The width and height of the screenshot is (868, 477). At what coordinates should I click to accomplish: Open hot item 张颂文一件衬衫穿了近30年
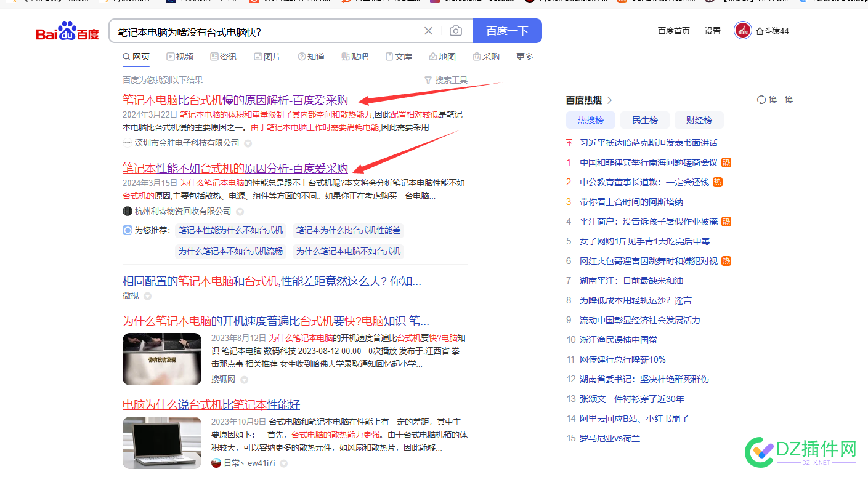coord(632,399)
